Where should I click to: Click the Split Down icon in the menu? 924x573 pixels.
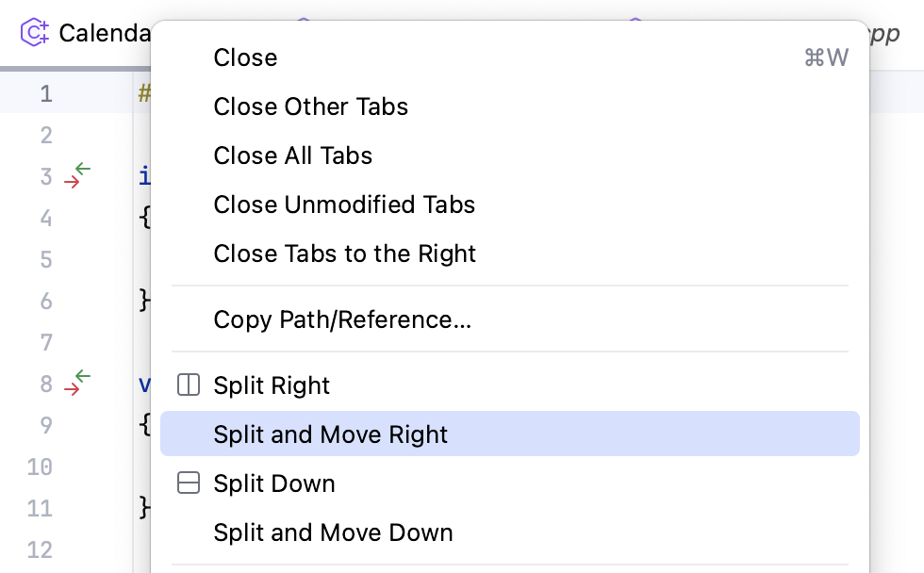point(189,483)
